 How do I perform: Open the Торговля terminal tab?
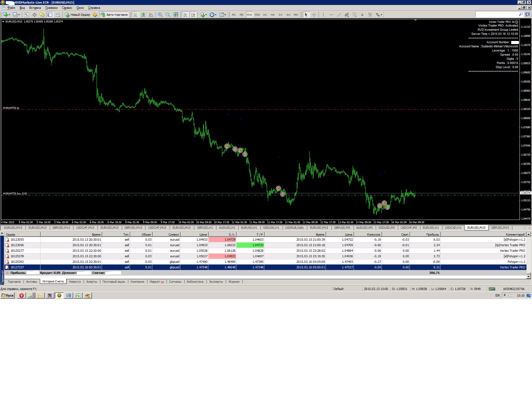click(14, 282)
